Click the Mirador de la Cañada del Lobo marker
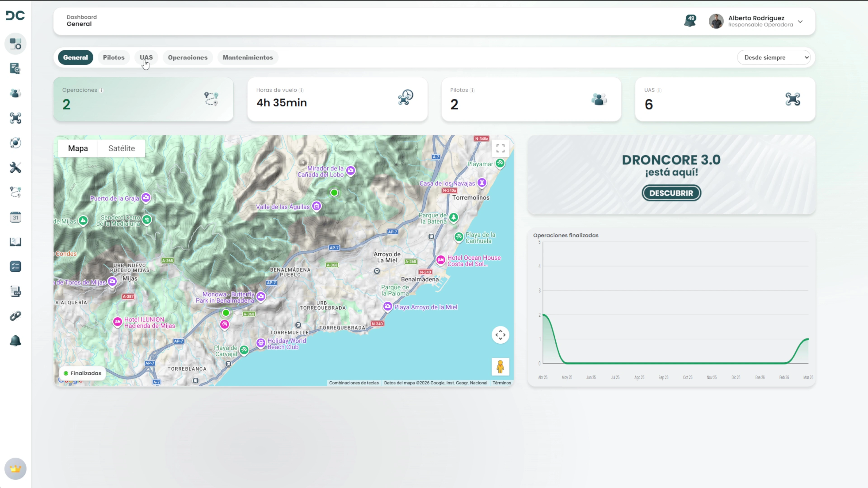This screenshot has width=868, height=488. 351,171
